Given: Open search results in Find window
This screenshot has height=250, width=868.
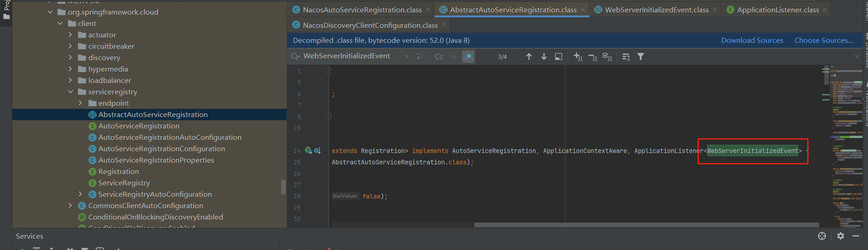Looking at the screenshot, I should tap(558, 56).
